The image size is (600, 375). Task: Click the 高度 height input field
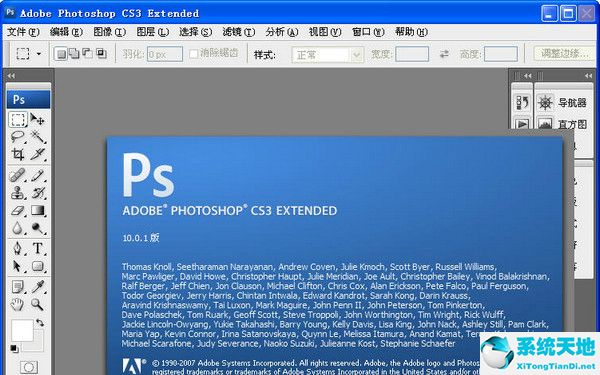[x=501, y=54]
